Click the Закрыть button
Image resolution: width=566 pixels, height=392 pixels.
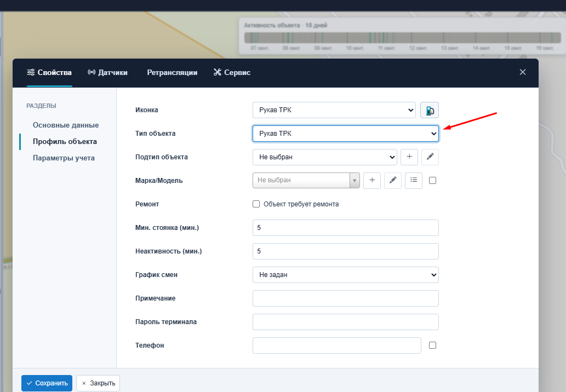(x=98, y=383)
